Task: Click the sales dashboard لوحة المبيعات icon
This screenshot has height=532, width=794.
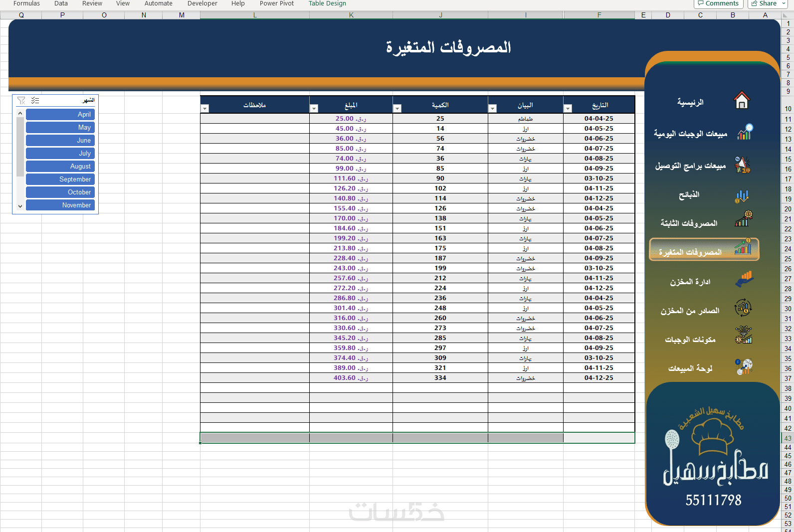Action: tap(744, 366)
